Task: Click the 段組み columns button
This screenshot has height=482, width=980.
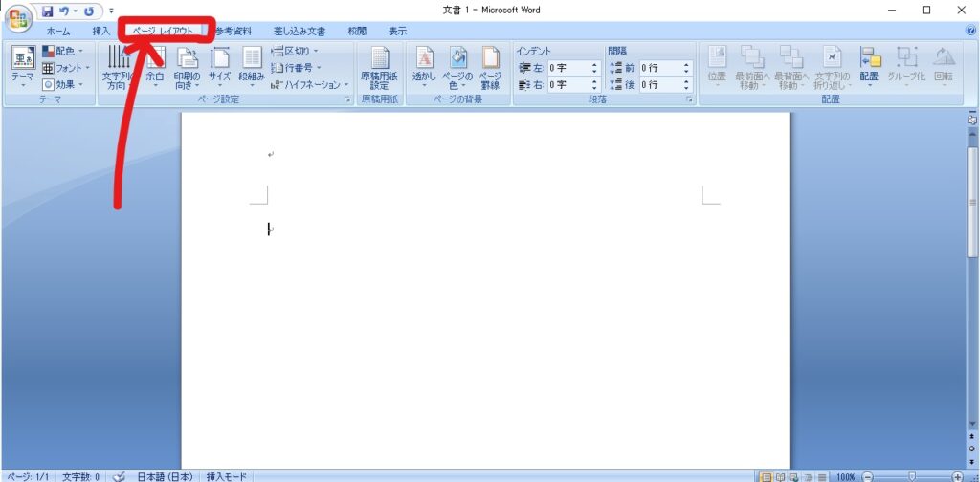Action: coord(252,68)
